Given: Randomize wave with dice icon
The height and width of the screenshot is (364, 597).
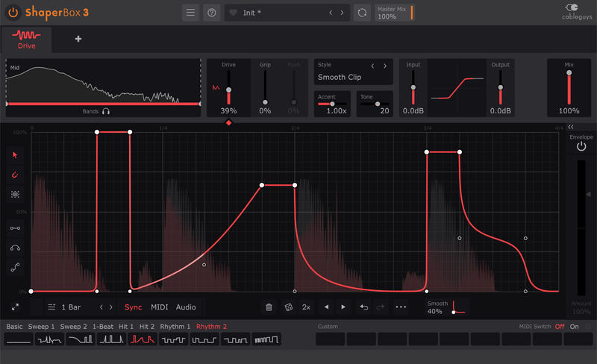Looking at the screenshot, I should [289, 307].
